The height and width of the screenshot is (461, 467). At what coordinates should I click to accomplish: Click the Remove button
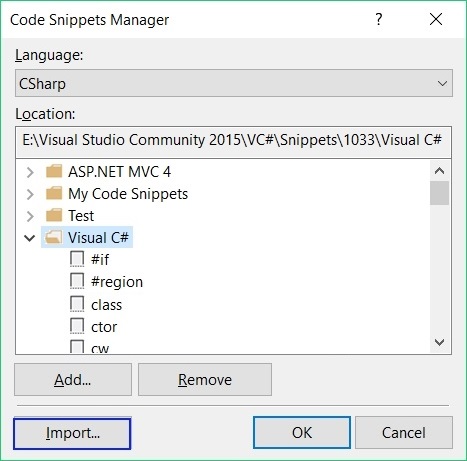click(x=205, y=380)
